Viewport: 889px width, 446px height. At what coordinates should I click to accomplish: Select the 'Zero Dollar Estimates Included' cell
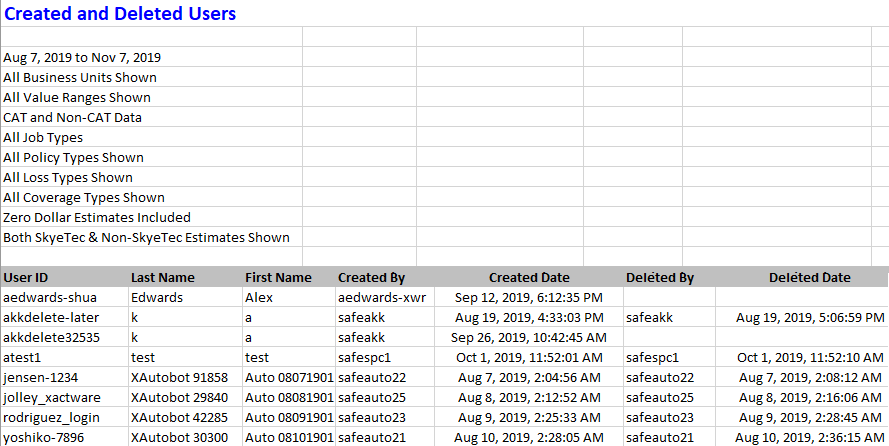[97, 217]
